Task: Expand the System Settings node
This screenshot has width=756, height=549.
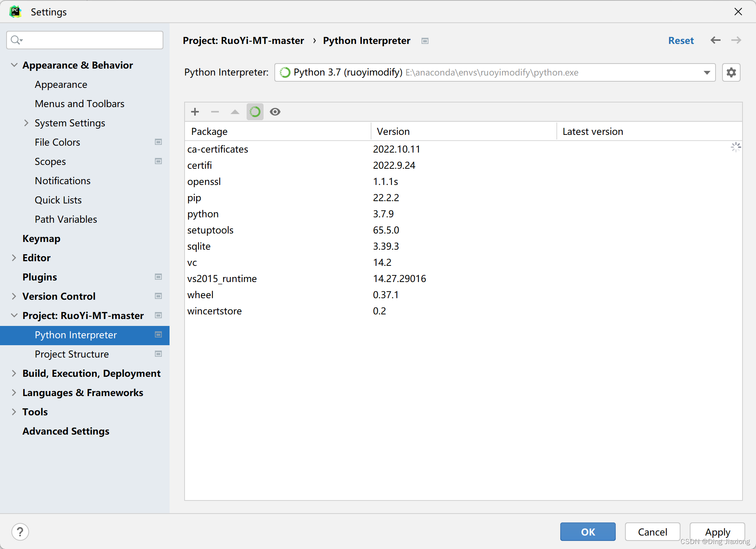Action: (26, 123)
